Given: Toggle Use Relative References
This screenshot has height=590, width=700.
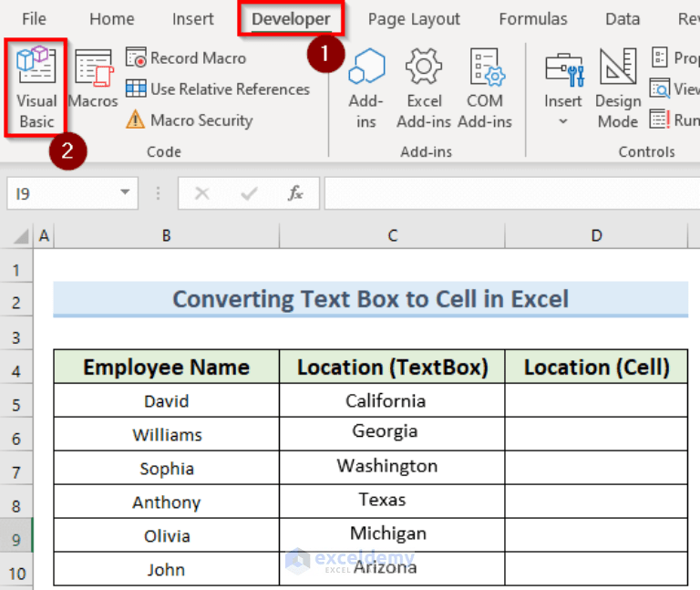Looking at the screenshot, I should (218, 88).
